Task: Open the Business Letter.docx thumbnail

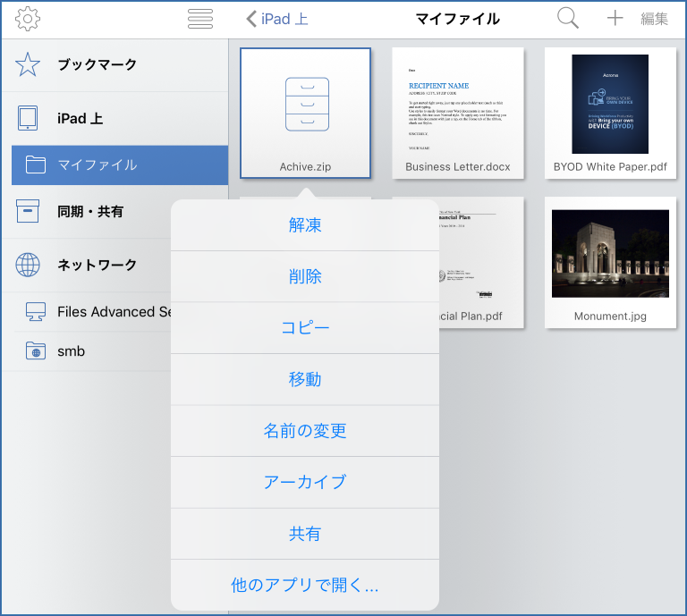Action: coord(458,113)
